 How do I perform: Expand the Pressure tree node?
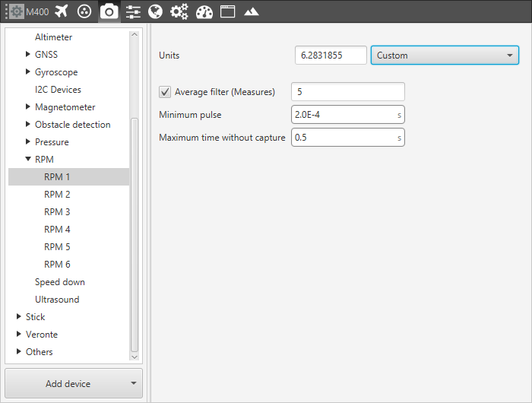coord(28,141)
